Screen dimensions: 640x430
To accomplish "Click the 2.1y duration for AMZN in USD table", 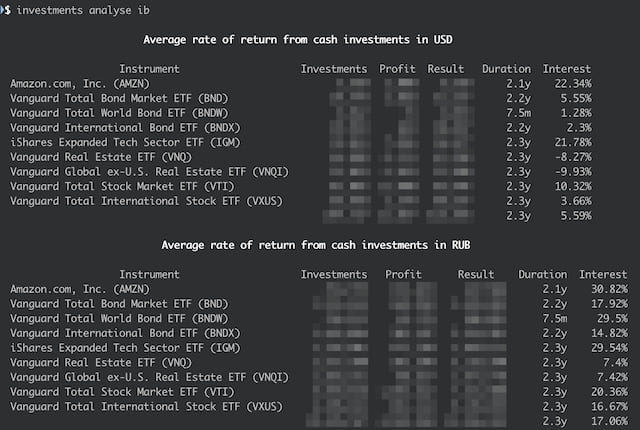I will (x=518, y=84).
